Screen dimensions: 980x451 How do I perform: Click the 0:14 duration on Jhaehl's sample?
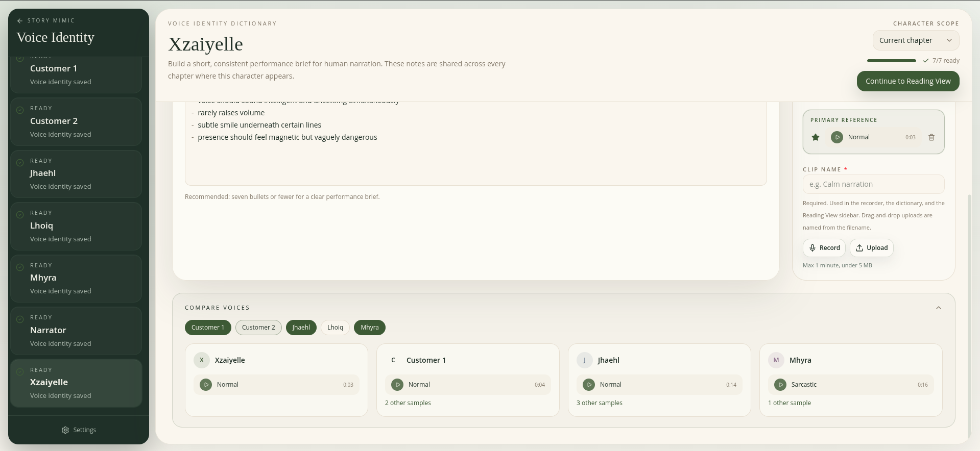[731, 385]
